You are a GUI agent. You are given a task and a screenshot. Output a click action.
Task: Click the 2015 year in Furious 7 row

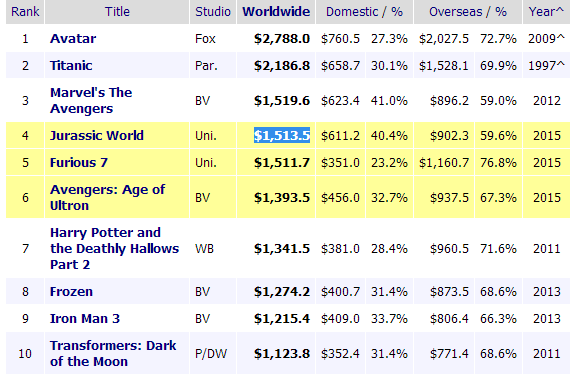tap(547, 162)
